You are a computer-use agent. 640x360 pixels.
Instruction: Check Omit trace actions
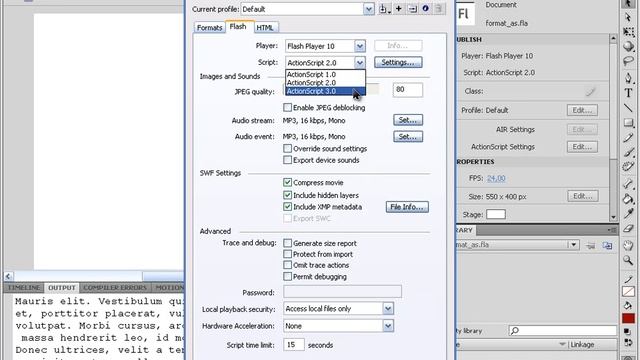pyautogui.click(x=287, y=265)
